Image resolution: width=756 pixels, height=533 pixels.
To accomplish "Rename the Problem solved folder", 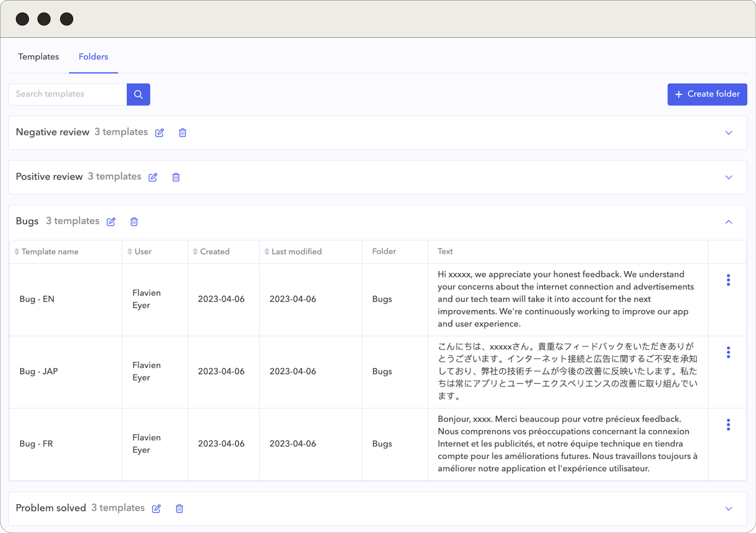I will (156, 508).
